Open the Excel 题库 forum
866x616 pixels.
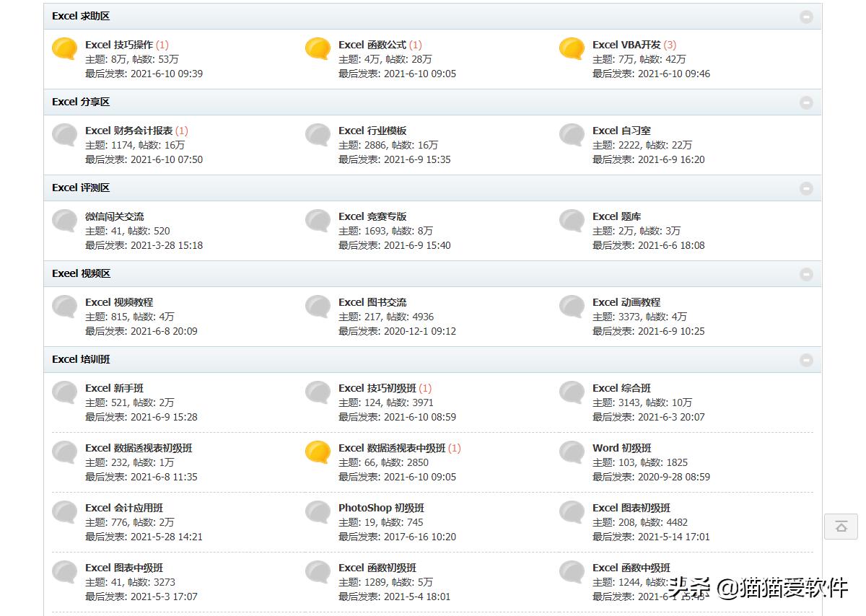point(616,216)
